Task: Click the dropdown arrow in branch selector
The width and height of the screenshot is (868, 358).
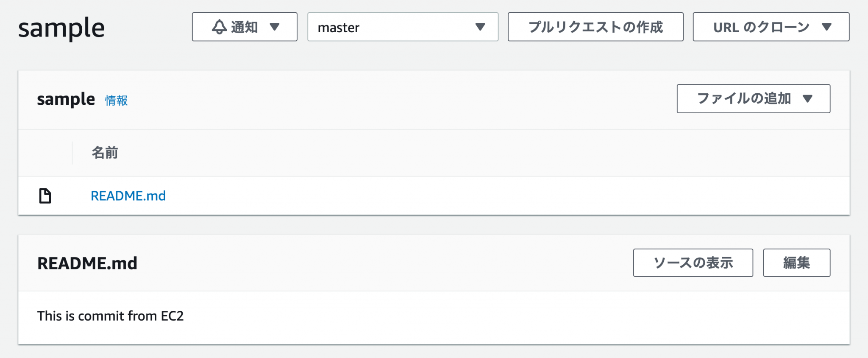Action: click(480, 27)
